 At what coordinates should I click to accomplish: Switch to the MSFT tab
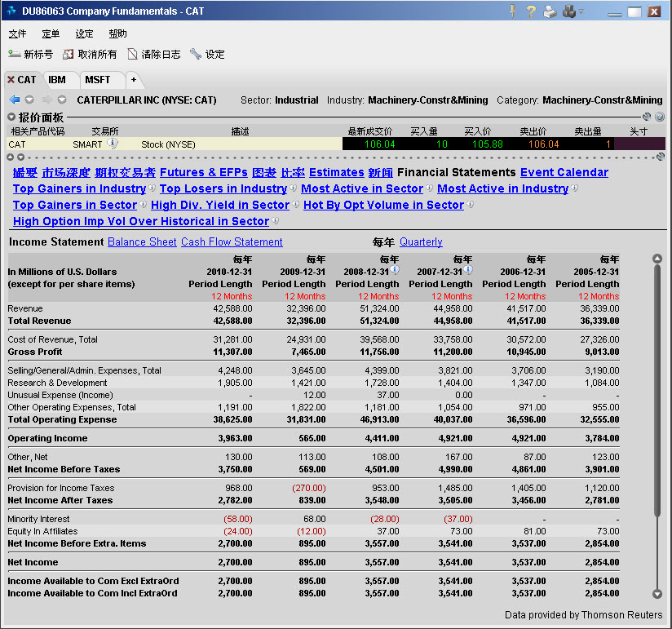pyautogui.click(x=97, y=80)
